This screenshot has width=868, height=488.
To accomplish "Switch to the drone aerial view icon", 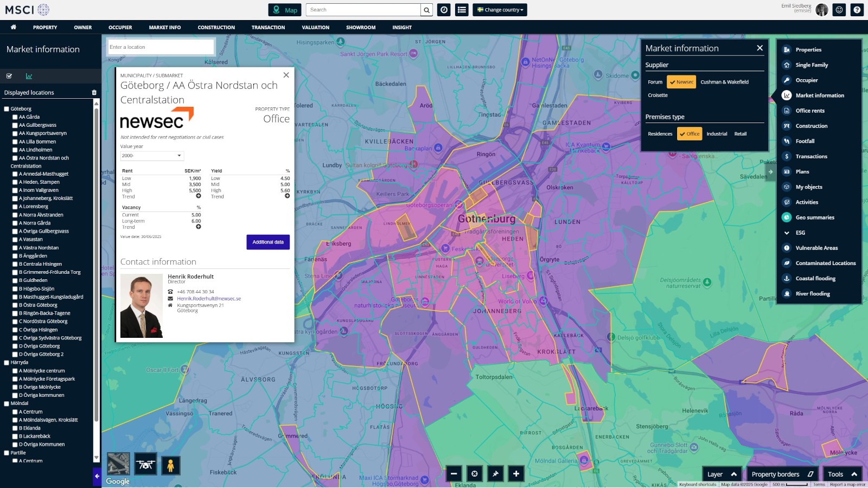I will click(x=145, y=465).
